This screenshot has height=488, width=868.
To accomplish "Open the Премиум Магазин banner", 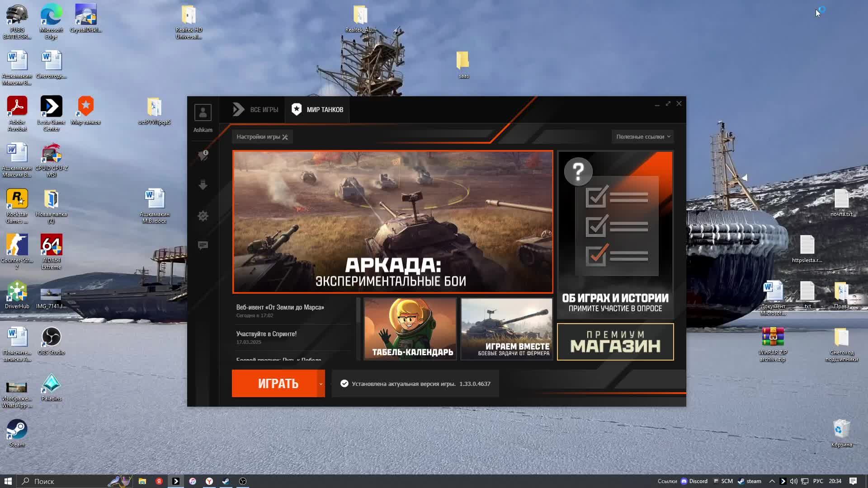I will coord(615,342).
